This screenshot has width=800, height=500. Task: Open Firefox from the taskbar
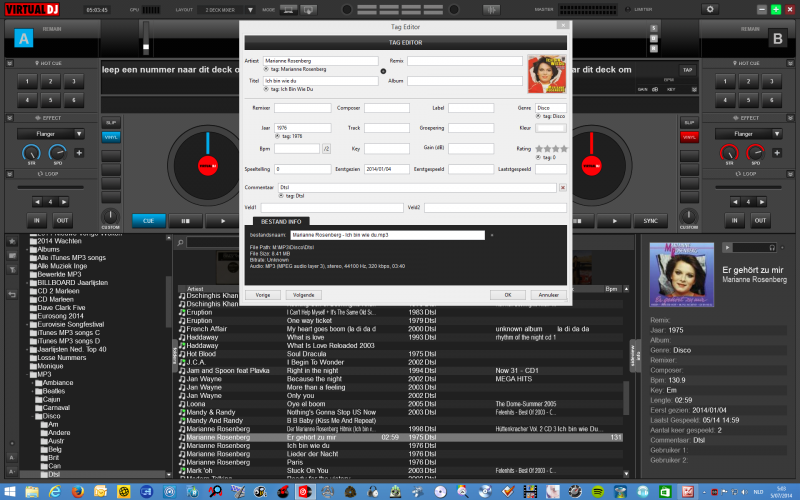coord(78,491)
